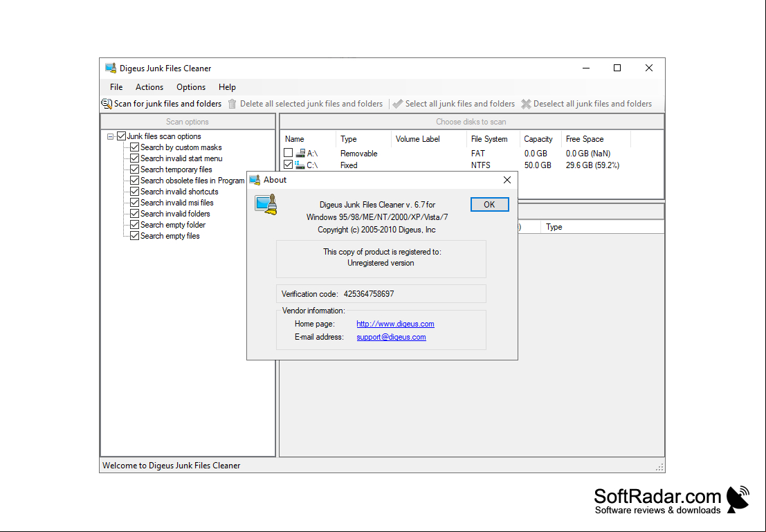Toggle the Junk files scan options checkbox
This screenshot has width=766, height=532.
pos(122,136)
